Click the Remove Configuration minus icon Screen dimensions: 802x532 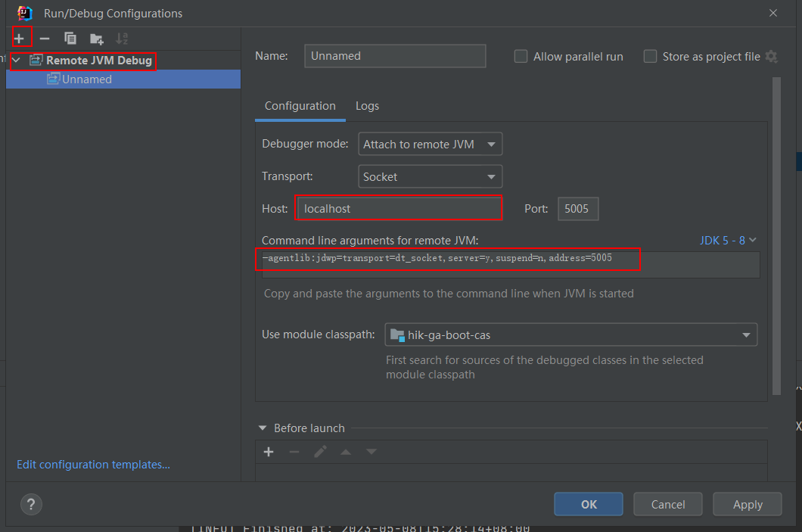(x=45, y=37)
